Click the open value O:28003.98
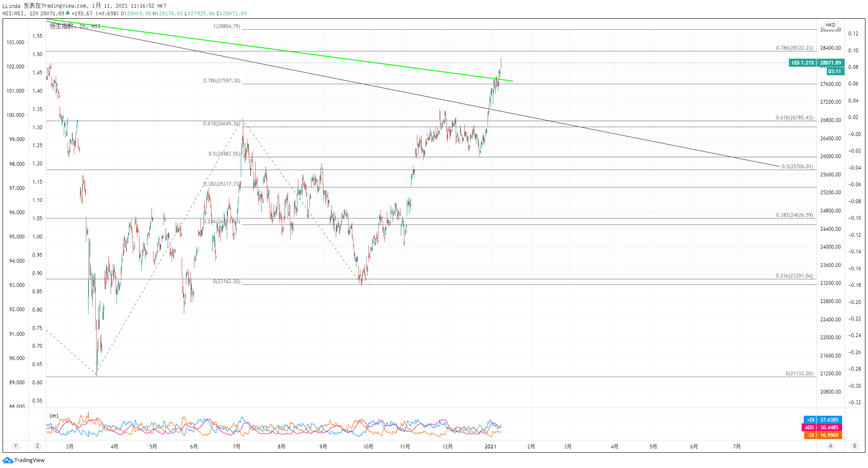Screen dimensions: 868x468 (x=136, y=14)
